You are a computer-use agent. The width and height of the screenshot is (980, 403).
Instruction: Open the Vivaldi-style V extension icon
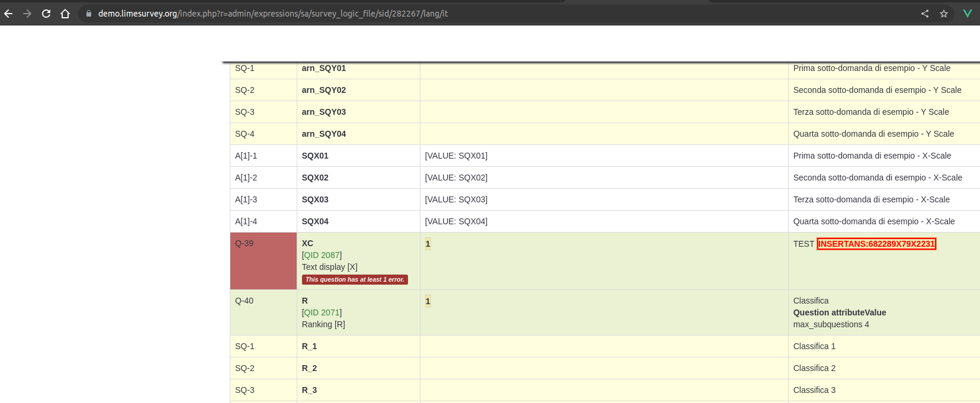968,14
